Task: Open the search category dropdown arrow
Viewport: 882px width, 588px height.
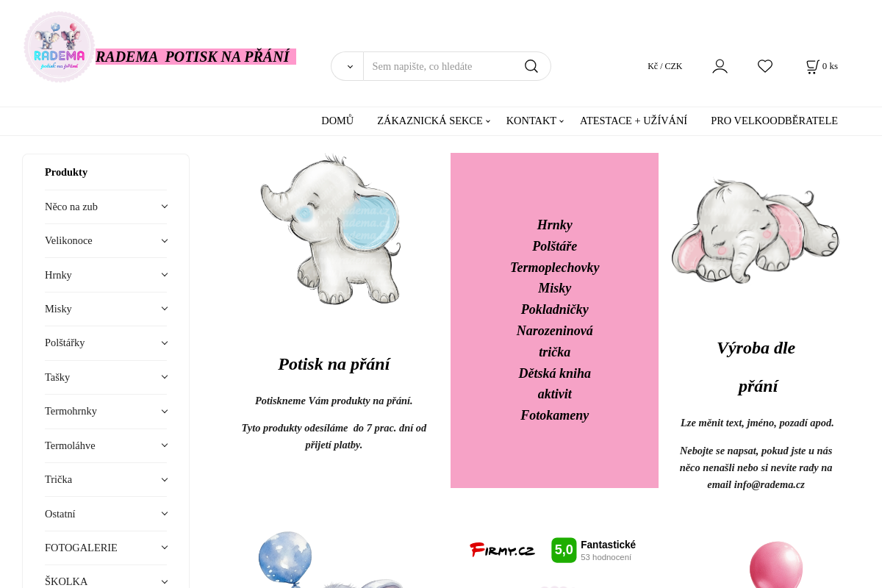Action: (350, 66)
